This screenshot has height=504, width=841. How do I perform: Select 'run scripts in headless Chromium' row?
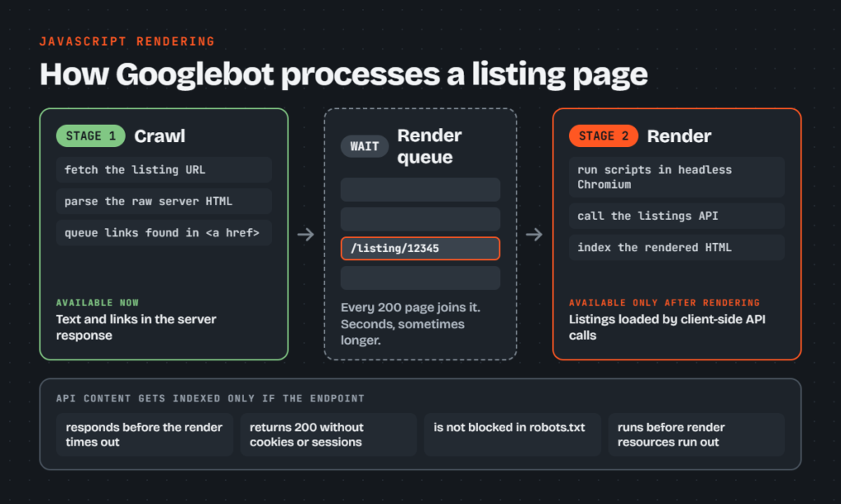(677, 177)
